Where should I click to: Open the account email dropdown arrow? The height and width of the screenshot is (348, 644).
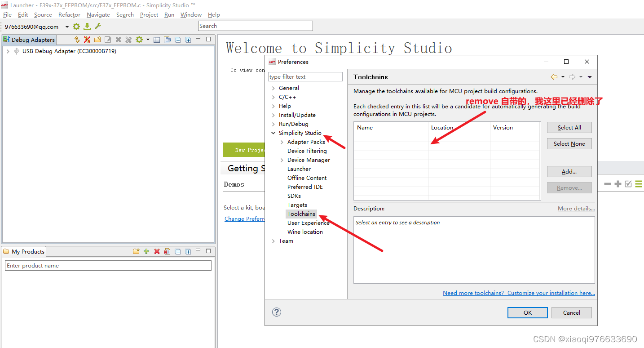coord(67,27)
